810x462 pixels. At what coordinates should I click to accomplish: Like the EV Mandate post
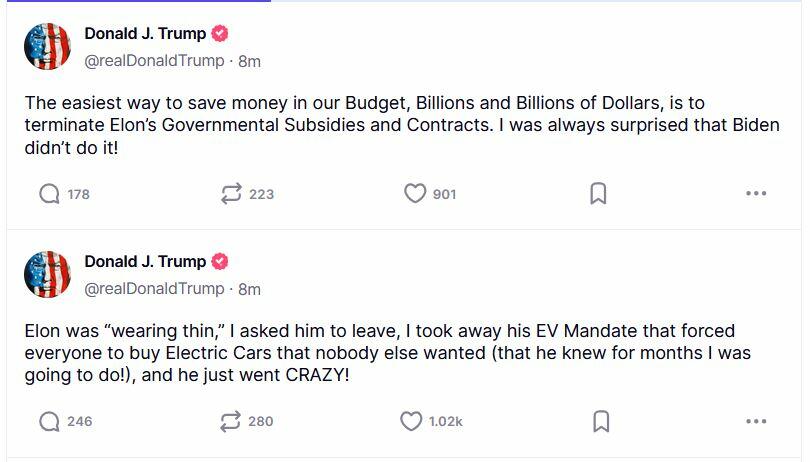[412, 421]
